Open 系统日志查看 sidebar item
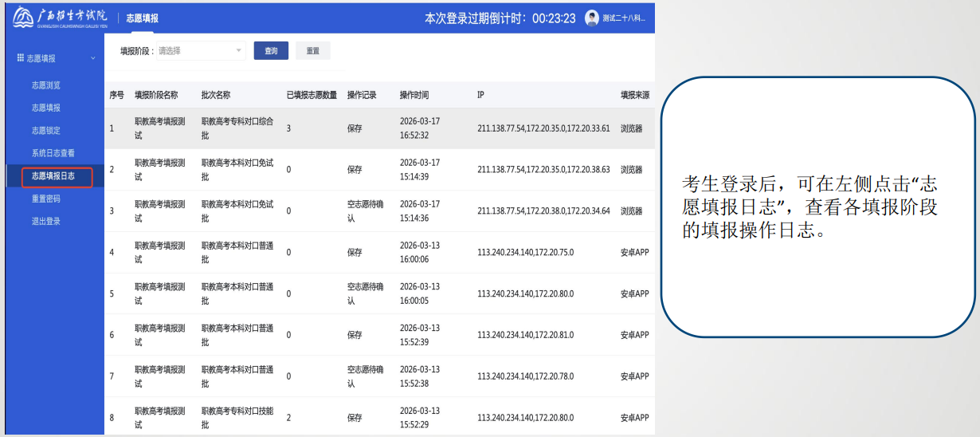The height and width of the screenshot is (437, 980). (53, 153)
